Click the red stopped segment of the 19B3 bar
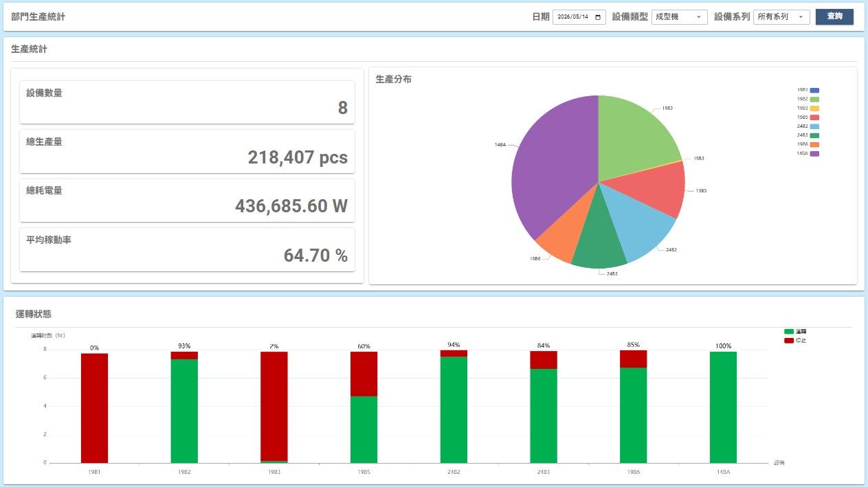The width and height of the screenshot is (868, 487). 274,406
